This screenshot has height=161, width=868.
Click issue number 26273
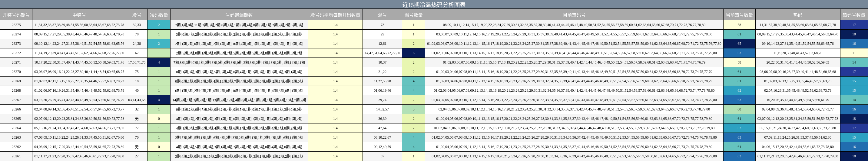16,44
